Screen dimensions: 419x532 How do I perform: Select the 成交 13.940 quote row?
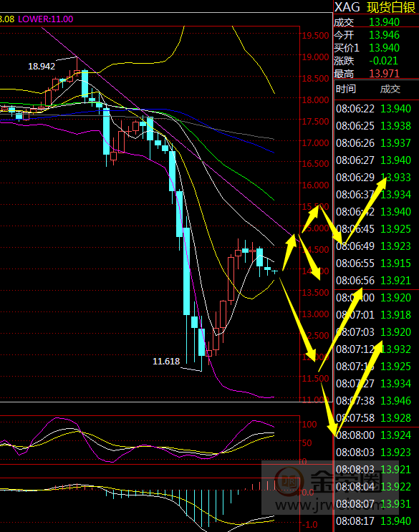[376, 22]
